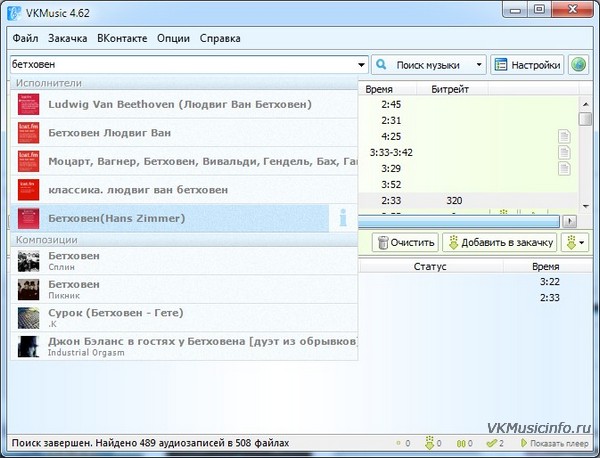
Task: Click the Время column header in downloads
Action: click(x=546, y=267)
